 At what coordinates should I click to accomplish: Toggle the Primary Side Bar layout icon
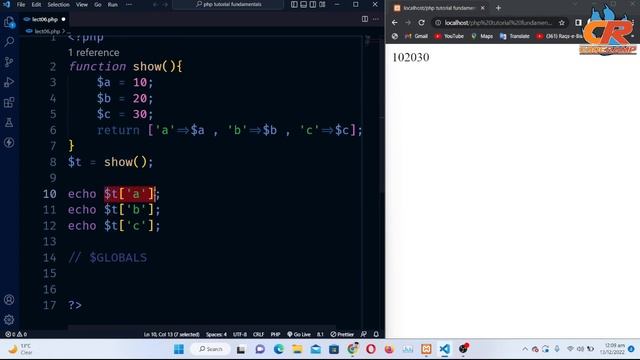(294, 4)
